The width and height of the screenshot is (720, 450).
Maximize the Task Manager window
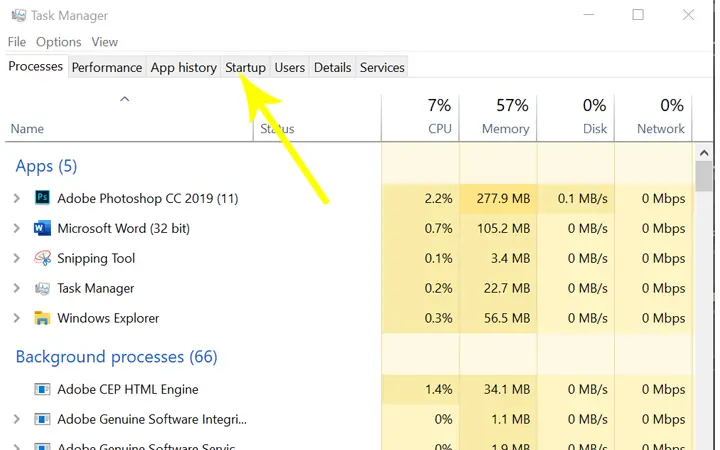[x=638, y=15]
